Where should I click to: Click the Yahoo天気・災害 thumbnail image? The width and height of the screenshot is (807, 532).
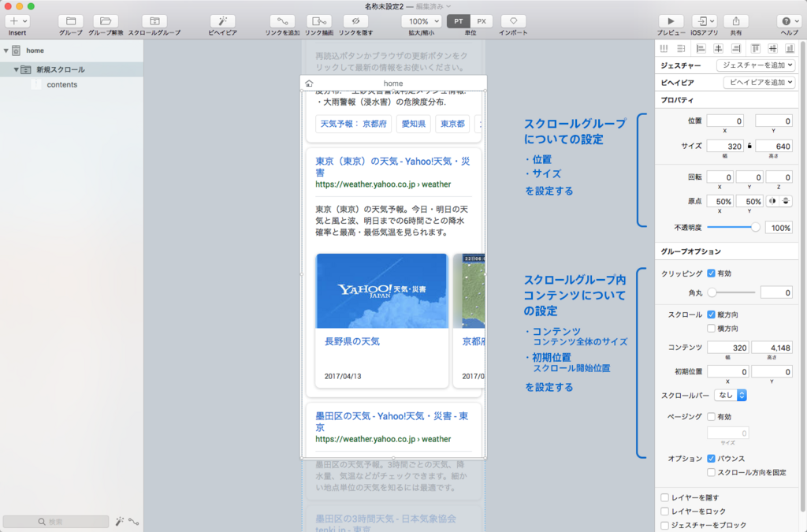382,291
